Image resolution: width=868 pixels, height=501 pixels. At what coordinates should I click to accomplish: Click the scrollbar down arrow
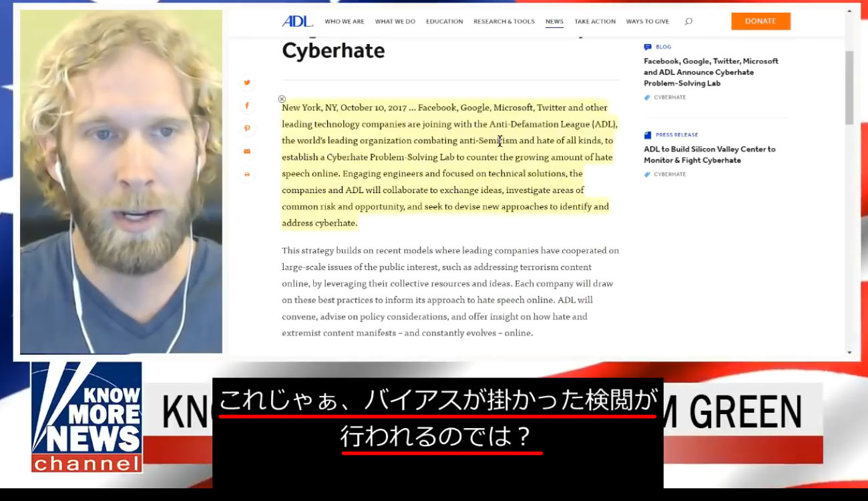[849, 352]
